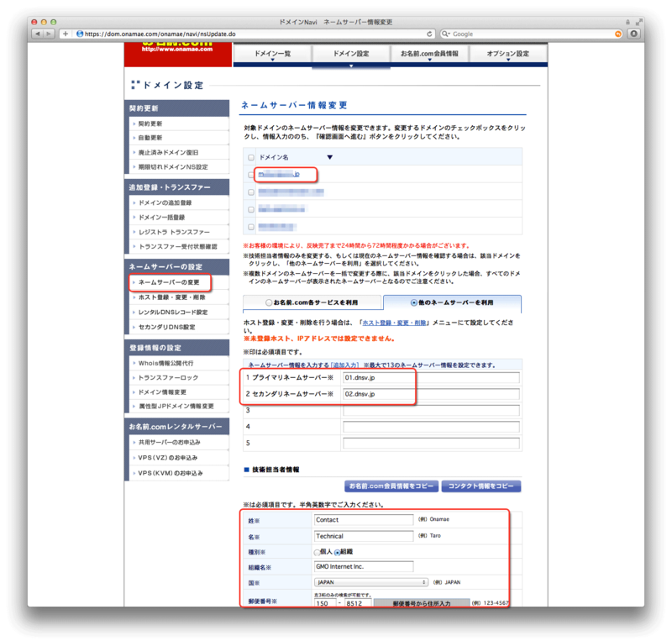Image resolution: width=672 pixels, height=641 pixels.
Task: Click secondary nameserver field 02.dnsv.jp
Action: click(431, 394)
